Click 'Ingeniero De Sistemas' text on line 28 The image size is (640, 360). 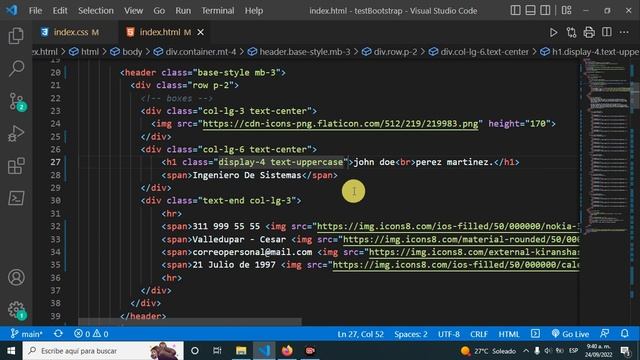247,175
